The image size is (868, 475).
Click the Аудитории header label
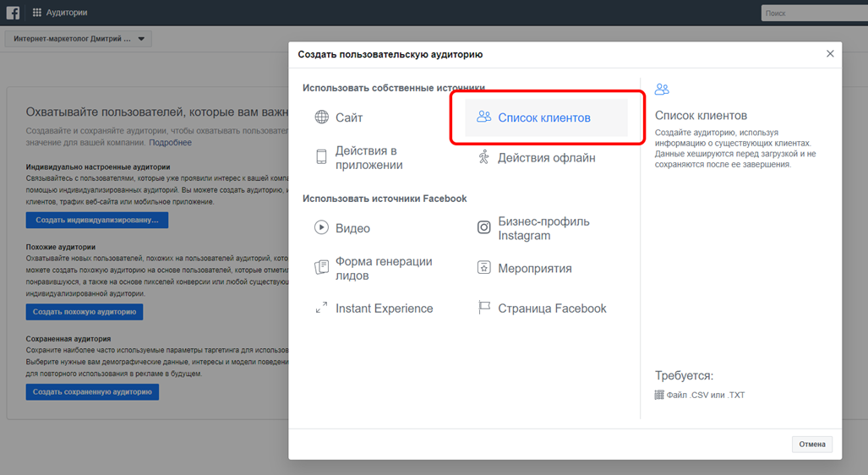pos(67,12)
